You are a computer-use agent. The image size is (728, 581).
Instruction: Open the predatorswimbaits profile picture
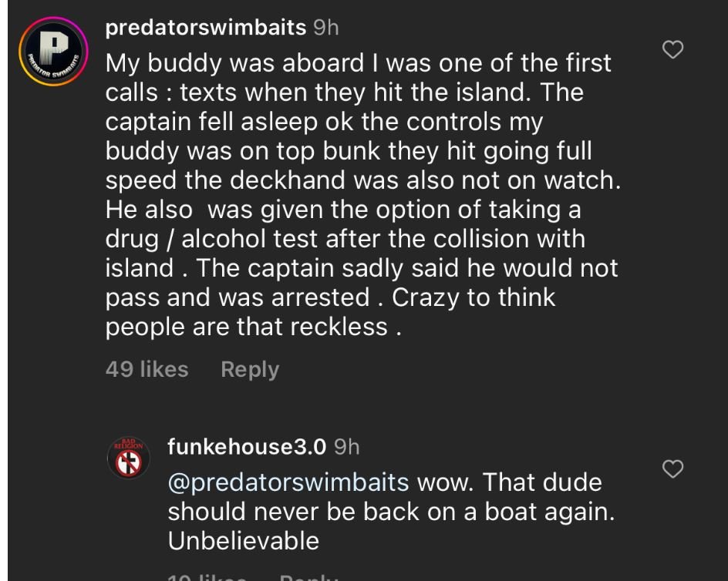coord(53,52)
